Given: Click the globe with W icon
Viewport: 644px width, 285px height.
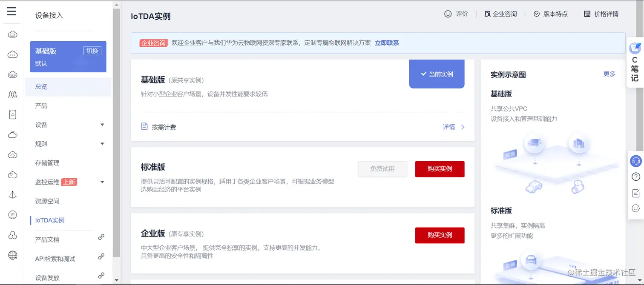Looking at the screenshot, I should click(x=13, y=255).
